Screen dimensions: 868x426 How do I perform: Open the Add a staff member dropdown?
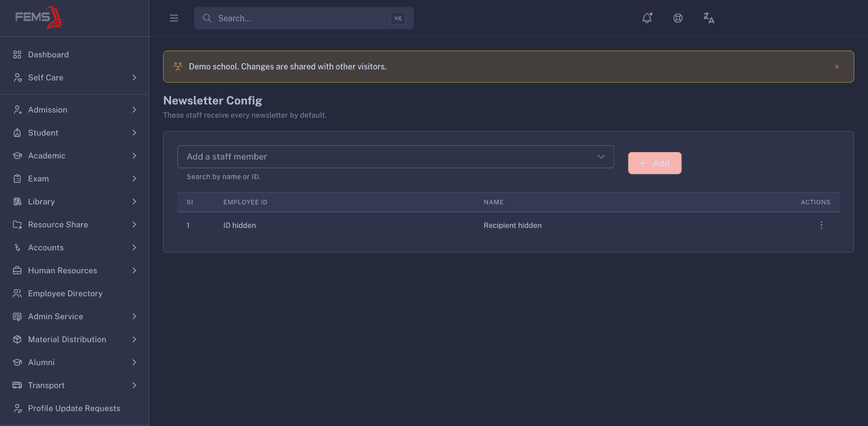point(396,157)
